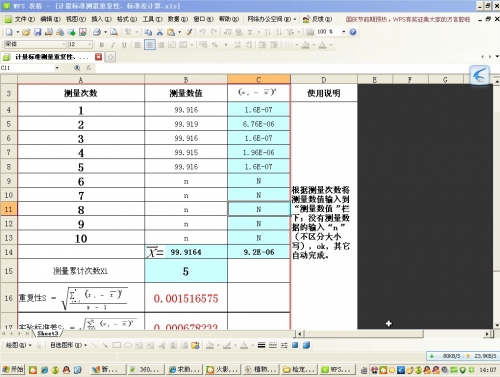This screenshot has width=500, height=377.
Task: Activate the format painter brush
Action: (189, 32)
